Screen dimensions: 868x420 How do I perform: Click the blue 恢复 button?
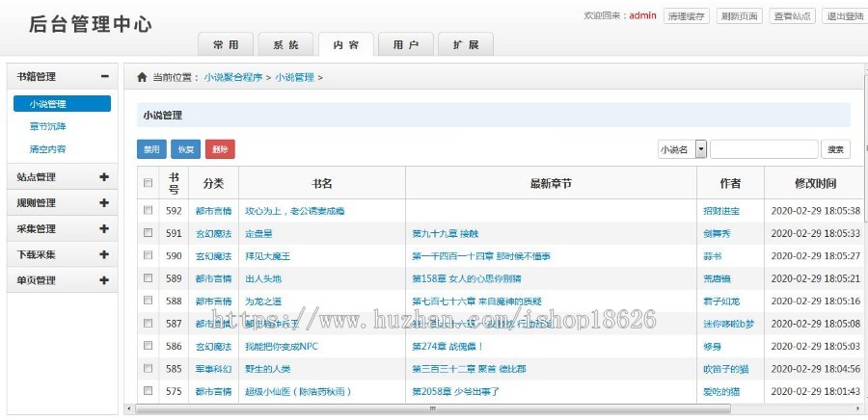(186, 149)
